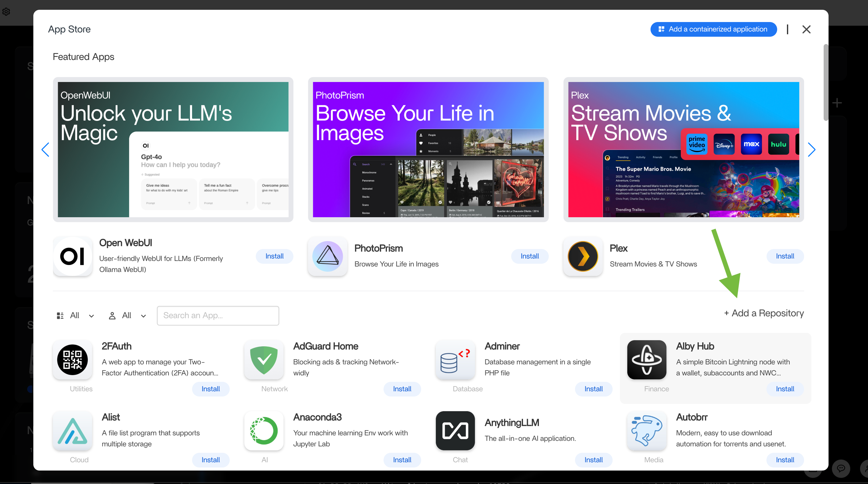Click the Finance category label

[x=656, y=389]
